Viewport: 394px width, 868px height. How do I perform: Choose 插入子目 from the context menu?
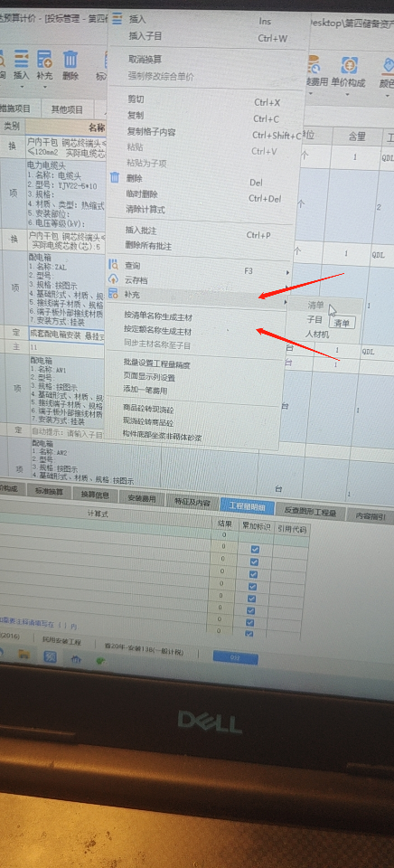click(x=145, y=36)
